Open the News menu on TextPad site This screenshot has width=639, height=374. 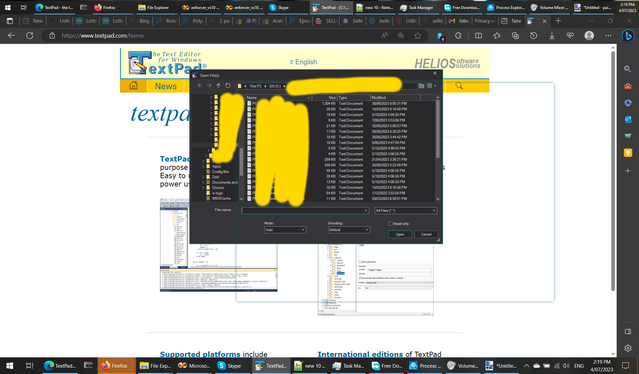pyautogui.click(x=165, y=86)
